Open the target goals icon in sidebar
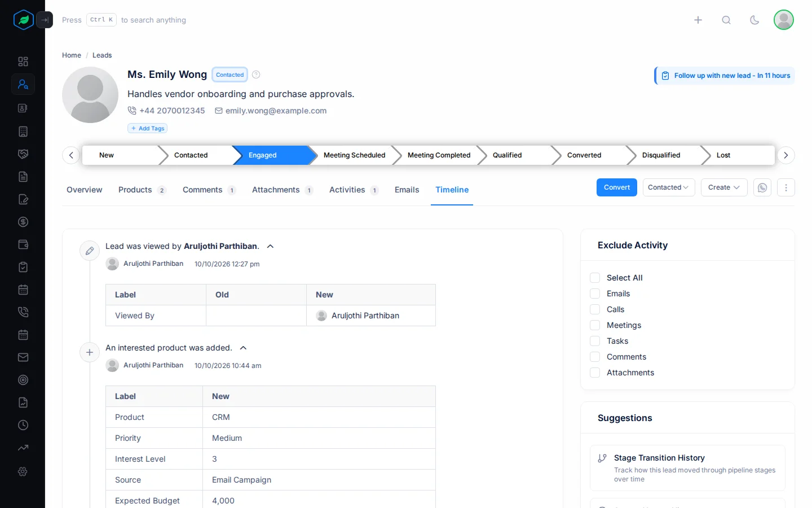This screenshot has width=812, height=508. 23,380
